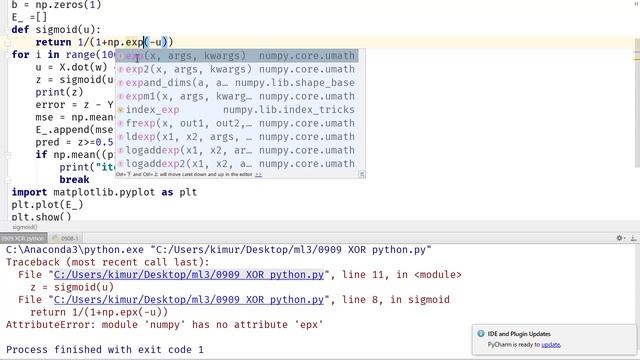Click the warning stripe mark in right gutter
The image size is (640, 360).
click(x=636, y=59)
